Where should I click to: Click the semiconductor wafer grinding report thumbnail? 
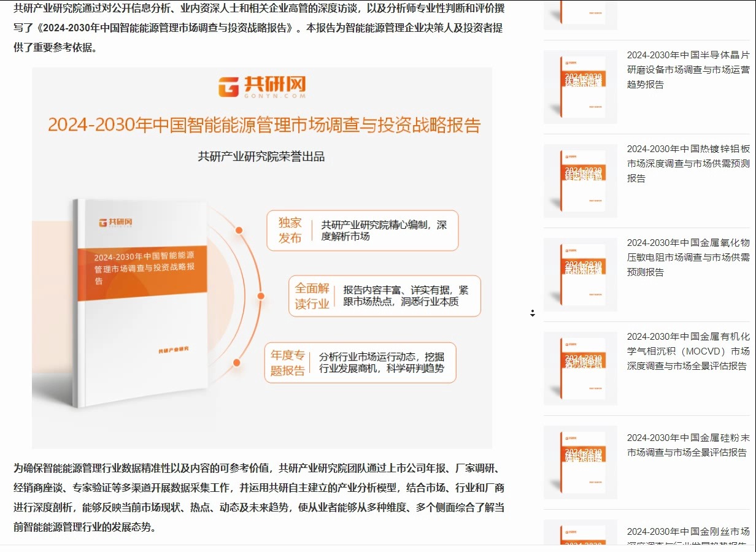click(x=580, y=87)
